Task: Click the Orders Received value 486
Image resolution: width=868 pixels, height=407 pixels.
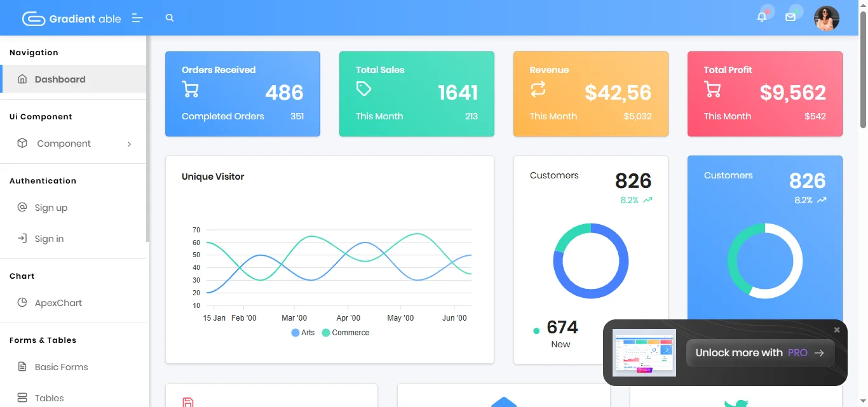Action: [284, 93]
